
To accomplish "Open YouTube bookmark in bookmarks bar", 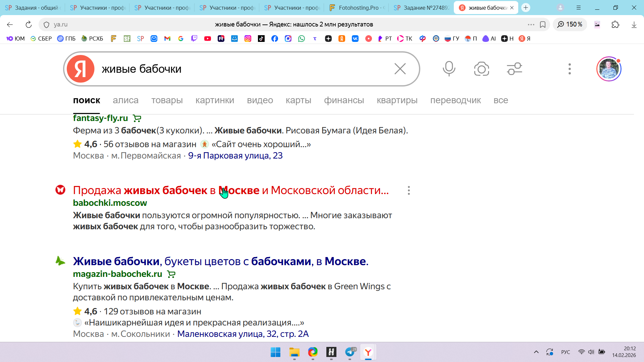I will point(208,39).
